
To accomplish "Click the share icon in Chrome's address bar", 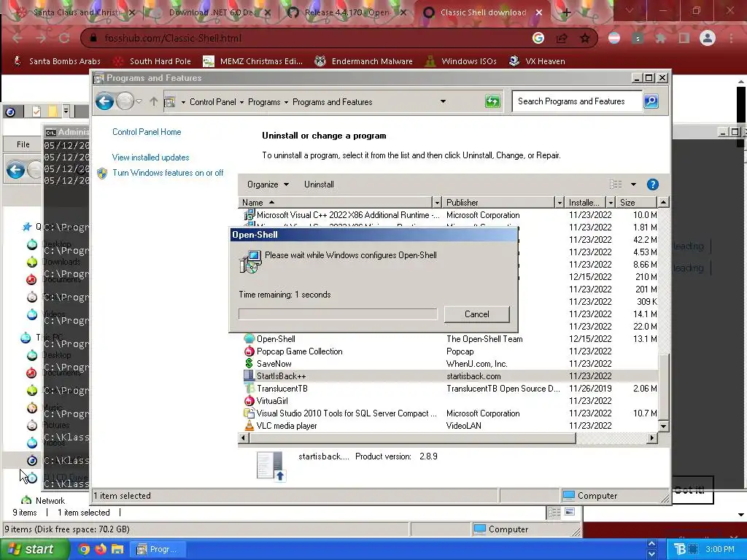I will point(562,38).
